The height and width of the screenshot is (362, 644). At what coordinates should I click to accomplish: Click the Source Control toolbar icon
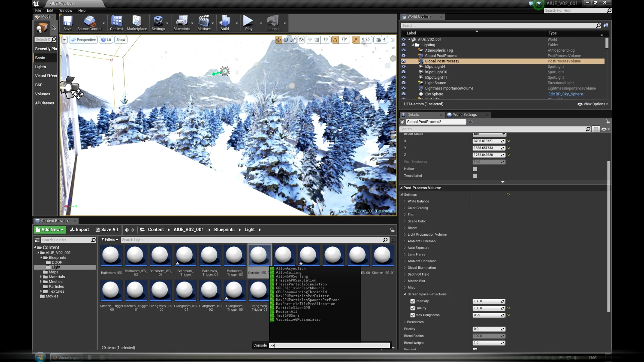(x=90, y=22)
